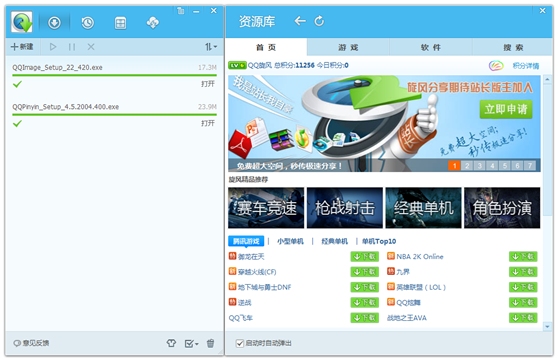This screenshot has width=558, height=360.
Task: Start the selected download with play icon
Action: tap(53, 47)
